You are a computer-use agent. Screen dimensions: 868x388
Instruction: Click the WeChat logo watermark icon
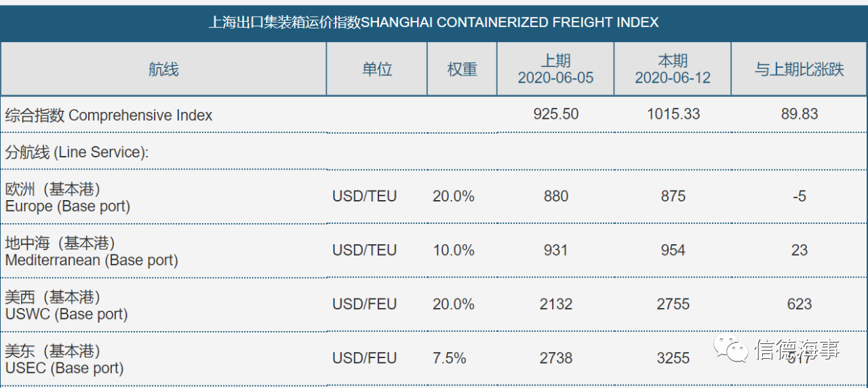click(x=733, y=349)
